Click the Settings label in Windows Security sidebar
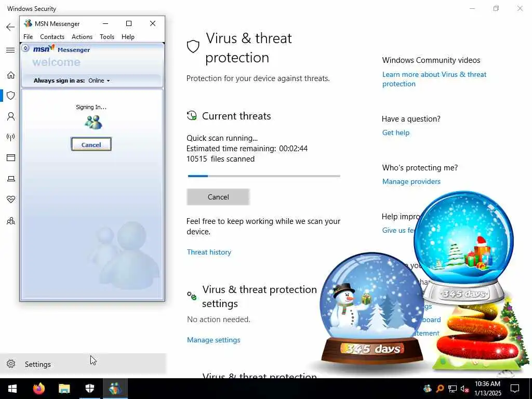Image resolution: width=532 pixels, height=399 pixels. tap(37, 364)
